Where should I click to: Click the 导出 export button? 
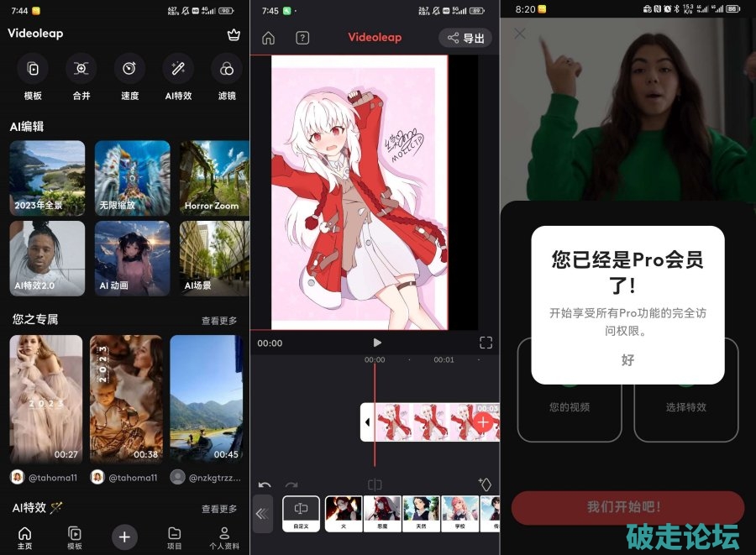pos(465,38)
